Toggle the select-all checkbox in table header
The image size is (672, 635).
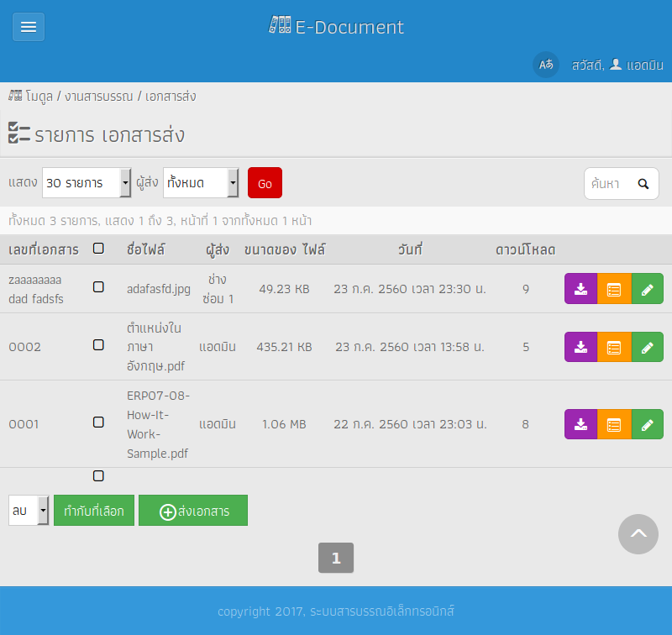coord(98,249)
